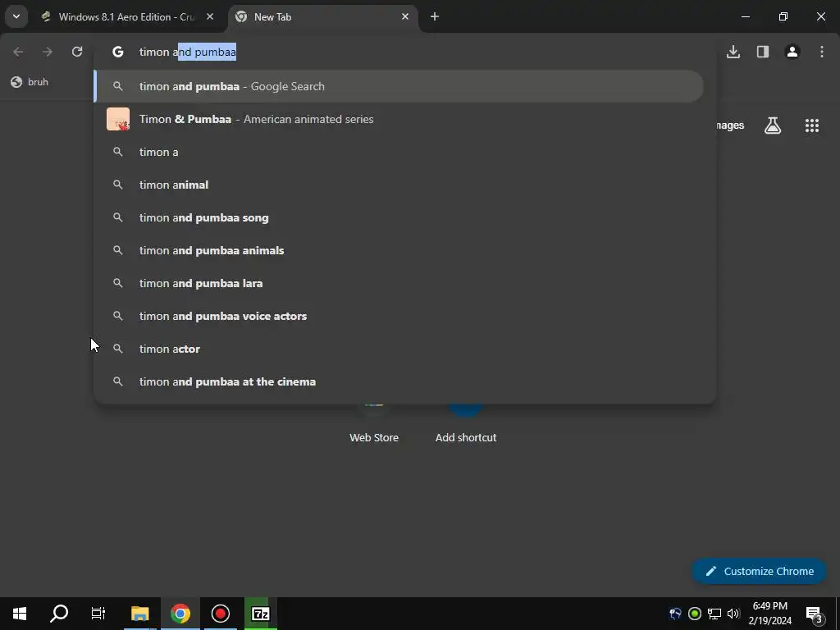Click the Chrome taskbar icon

(180, 614)
